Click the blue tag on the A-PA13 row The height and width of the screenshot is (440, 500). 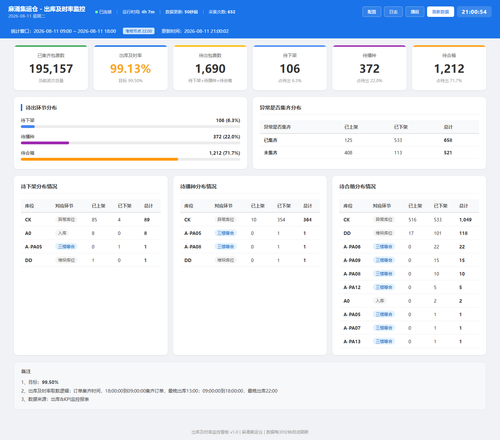(x=384, y=341)
